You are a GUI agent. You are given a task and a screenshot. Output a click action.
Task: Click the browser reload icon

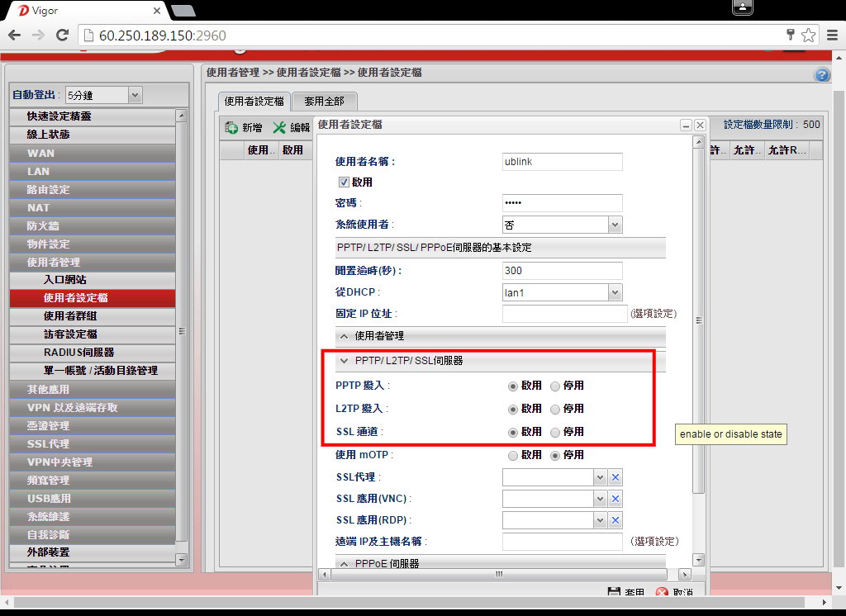click(62, 36)
